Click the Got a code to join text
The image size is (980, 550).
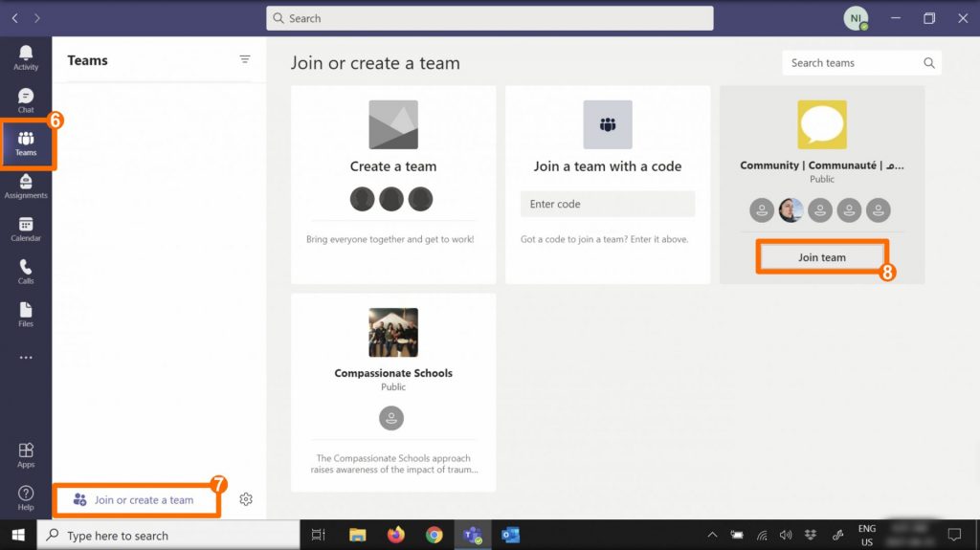(605, 239)
